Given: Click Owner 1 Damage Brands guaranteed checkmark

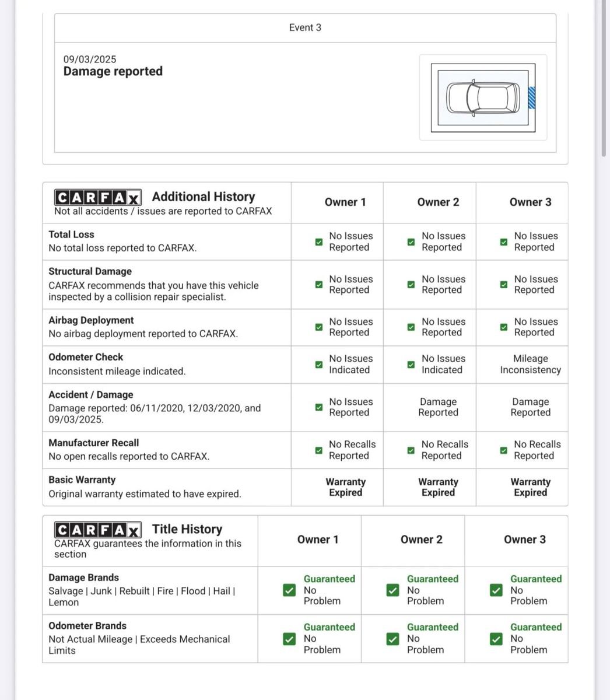Looking at the screenshot, I should [289, 590].
